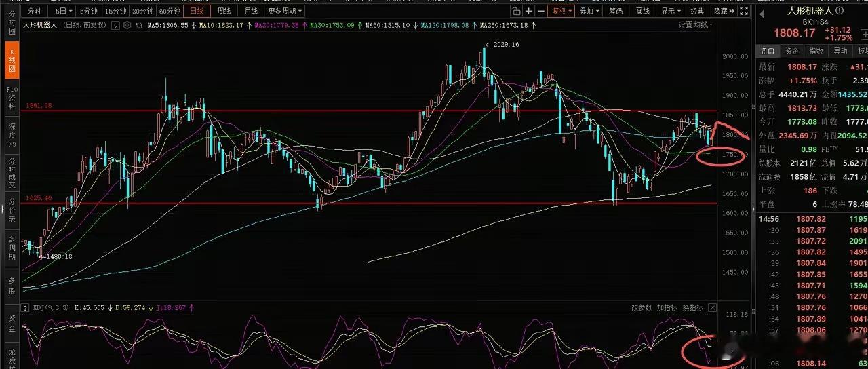Select the 指数 tab in the right panel

coord(816,51)
